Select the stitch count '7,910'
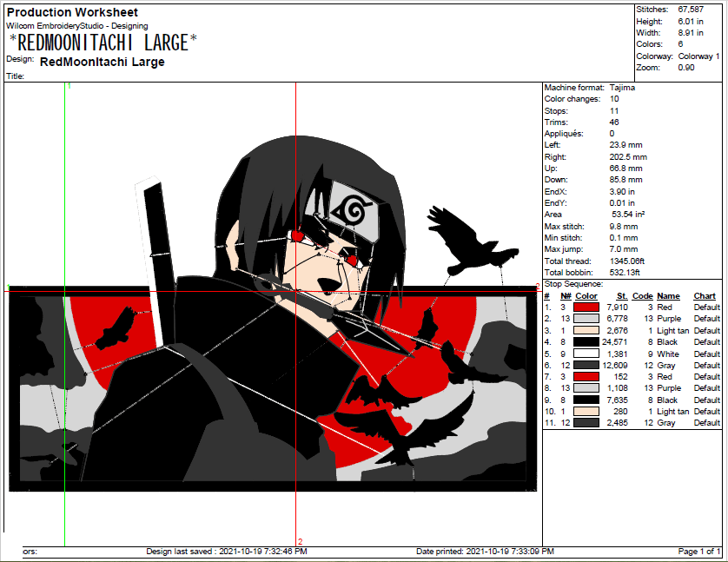 coord(618,307)
